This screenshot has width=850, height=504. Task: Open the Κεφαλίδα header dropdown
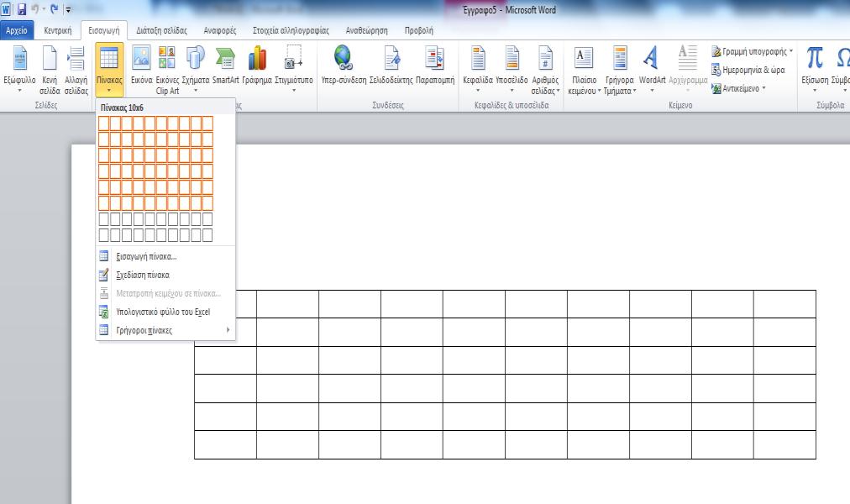pyautogui.click(x=478, y=70)
